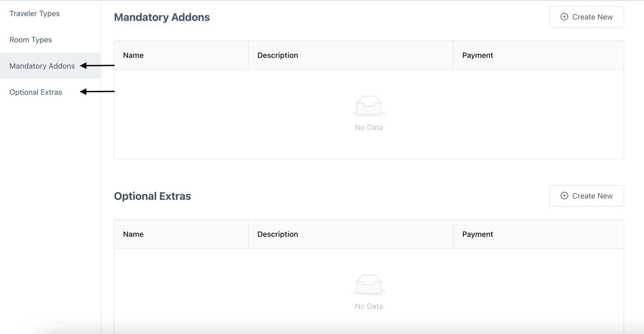Click the Payment column header in Mandatory Addons table
The width and height of the screenshot is (644, 334).
(x=477, y=55)
